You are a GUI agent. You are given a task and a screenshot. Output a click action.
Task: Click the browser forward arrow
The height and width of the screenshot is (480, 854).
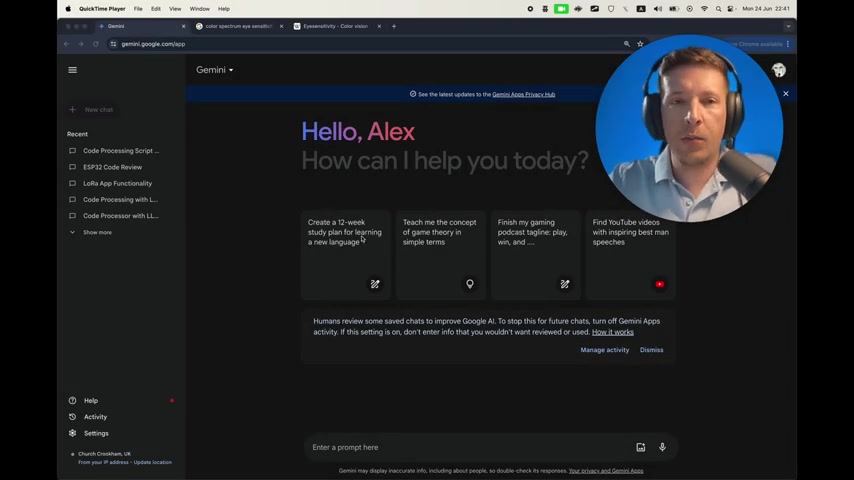pyautogui.click(x=81, y=44)
